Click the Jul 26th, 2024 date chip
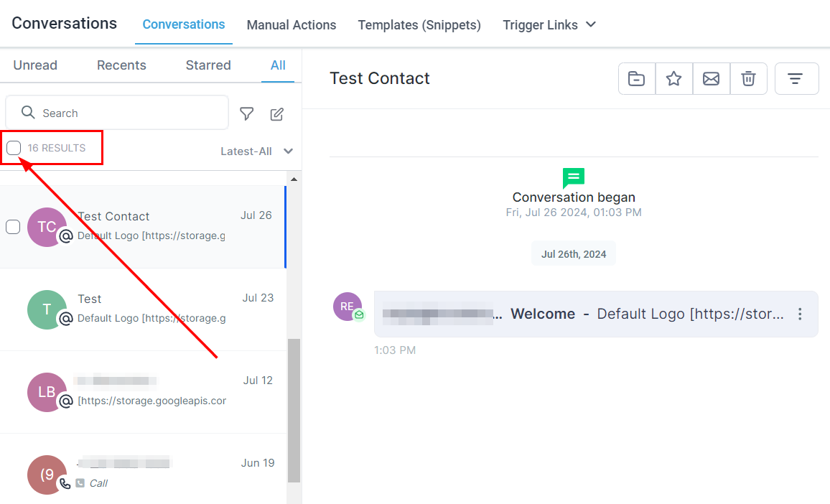This screenshot has height=504, width=830. [x=573, y=254]
